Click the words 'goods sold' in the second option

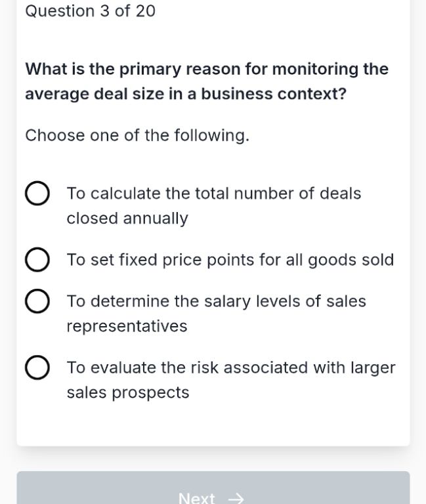[x=351, y=260]
